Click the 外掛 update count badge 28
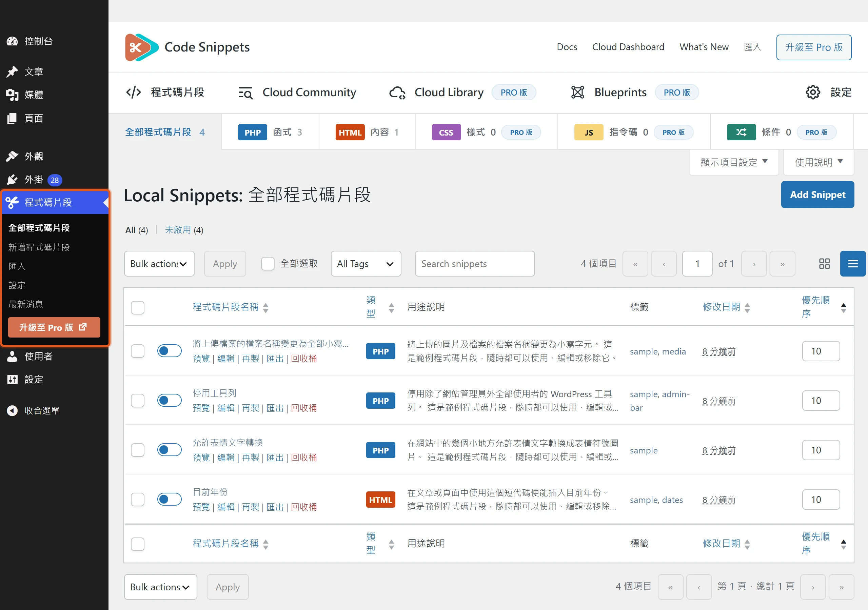 point(55,180)
